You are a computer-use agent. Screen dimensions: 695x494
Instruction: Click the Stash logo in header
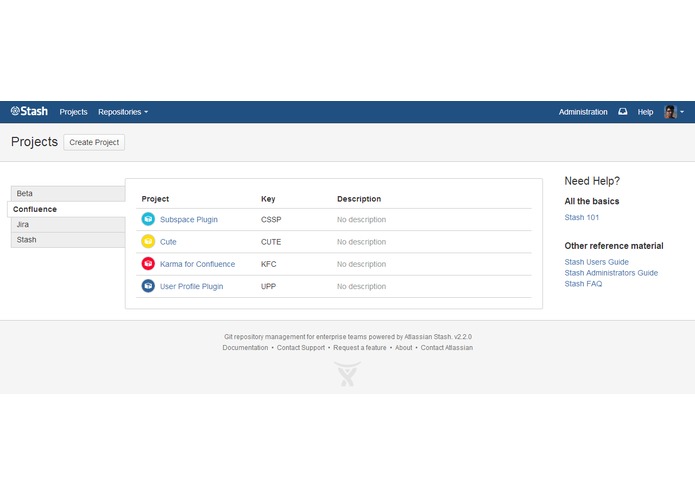[x=29, y=111]
